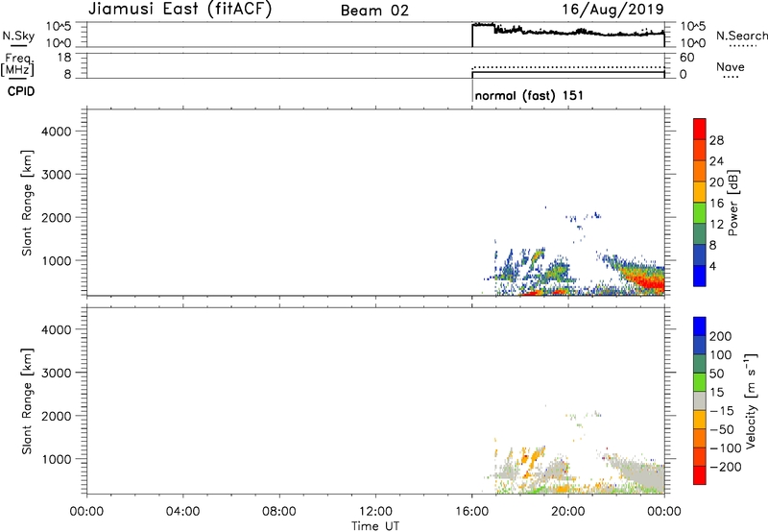Click the '12:00' time tick label

(x=375, y=512)
